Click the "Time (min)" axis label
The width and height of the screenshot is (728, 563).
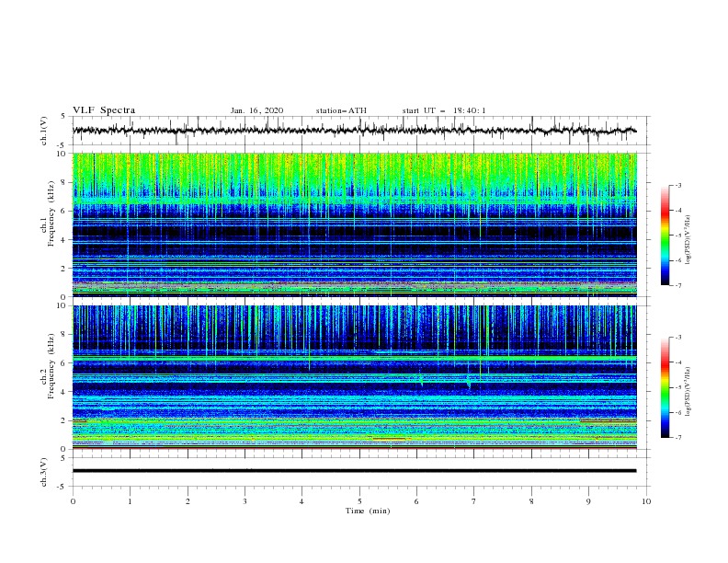pyautogui.click(x=368, y=511)
